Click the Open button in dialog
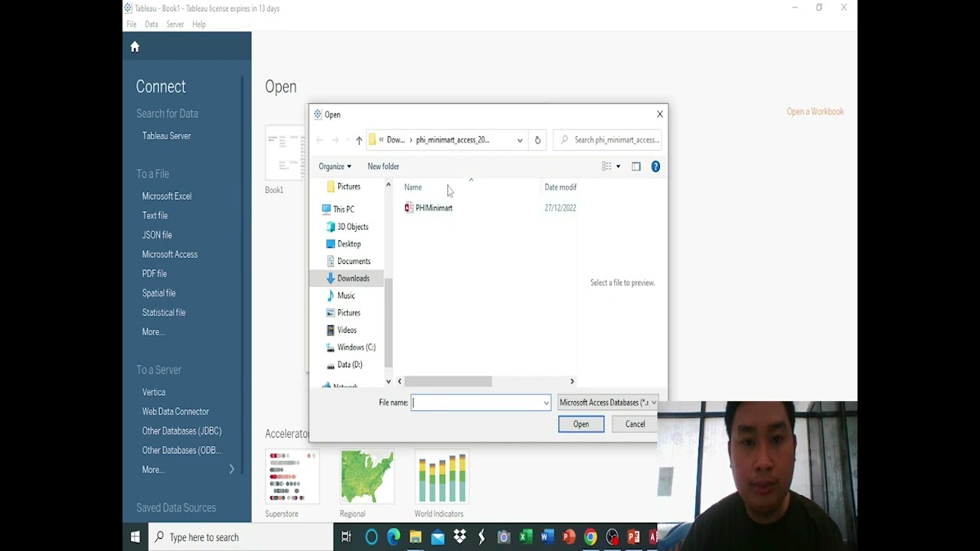The height and width of the screenshot is (551, 980). click(581, 424)
